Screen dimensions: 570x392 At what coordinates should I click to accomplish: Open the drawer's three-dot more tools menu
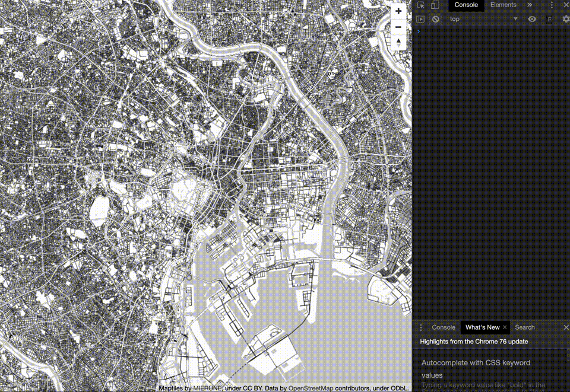pos(421,327)
